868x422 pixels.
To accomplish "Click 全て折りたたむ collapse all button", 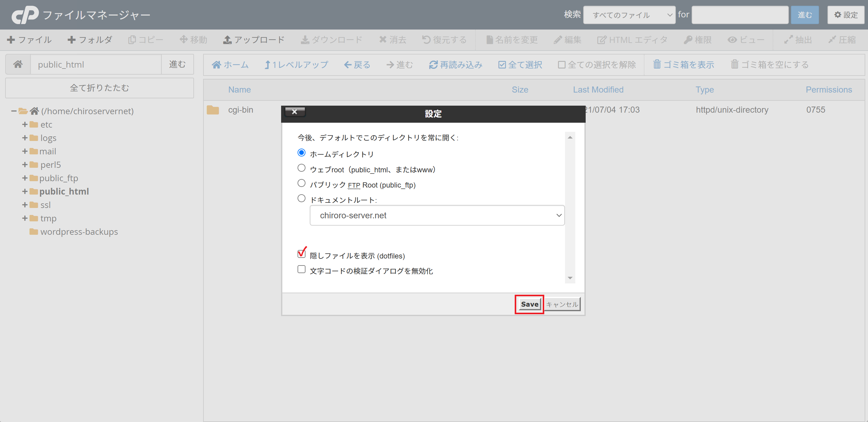I will coord(99,88).
